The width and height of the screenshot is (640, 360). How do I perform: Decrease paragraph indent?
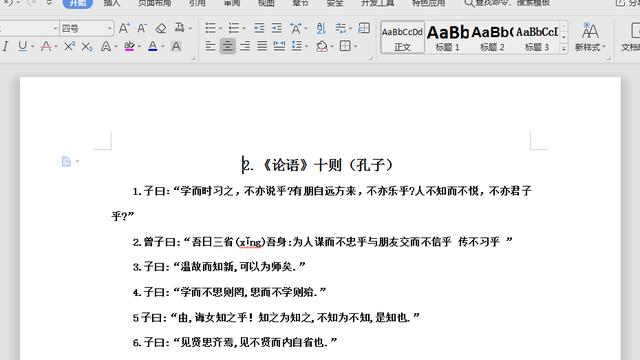(x=259, y=28)
